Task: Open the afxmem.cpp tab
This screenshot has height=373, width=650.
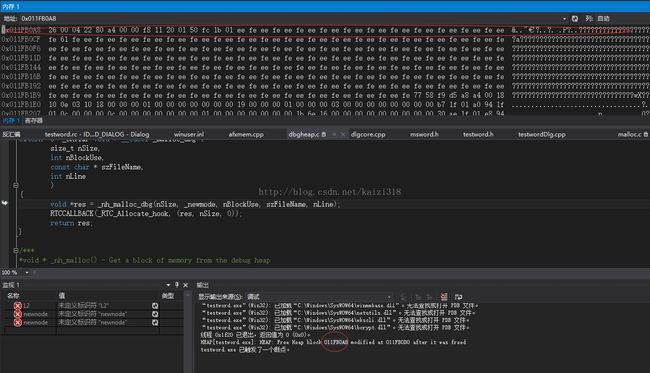Action: point(246,134)
